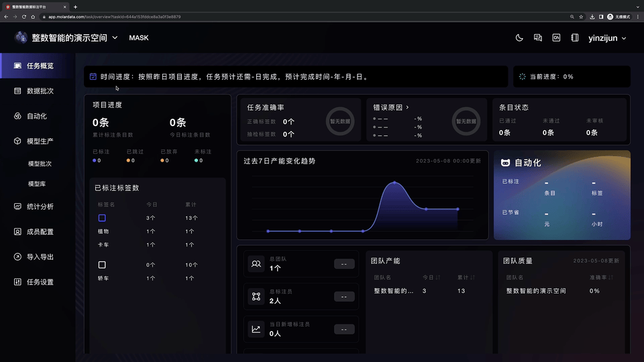Click the 植物 label row

157,231
